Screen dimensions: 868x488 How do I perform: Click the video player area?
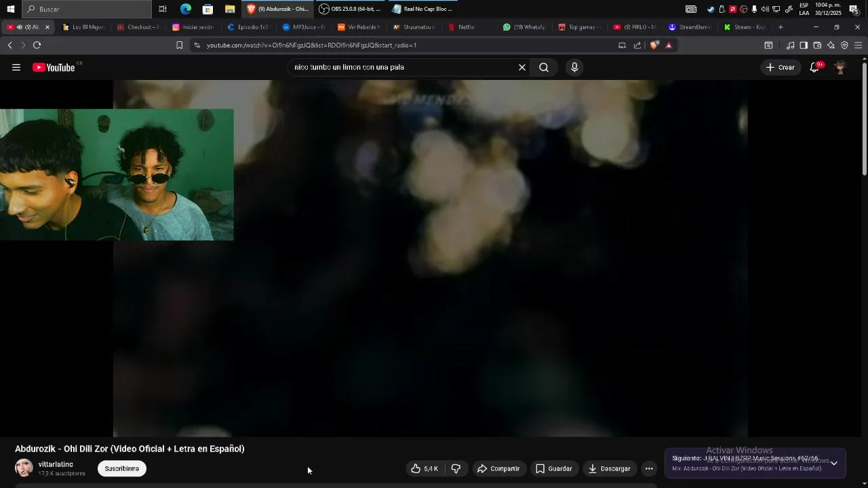(x=430, y=258)
